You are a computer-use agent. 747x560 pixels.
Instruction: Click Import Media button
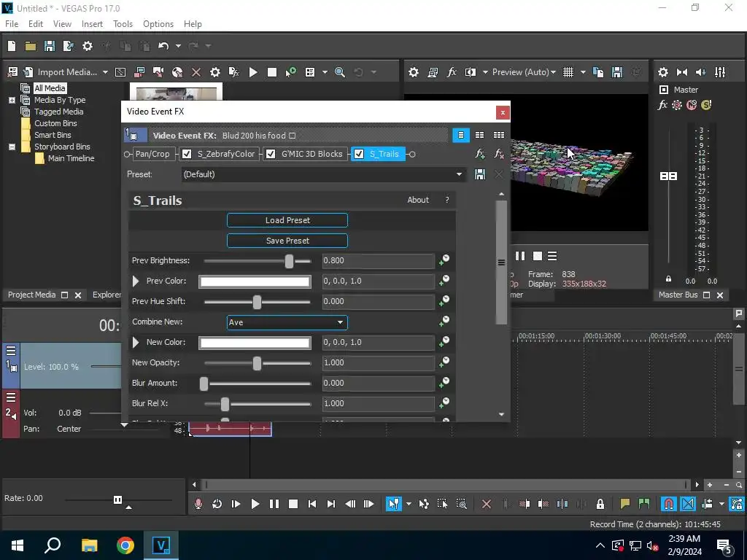[x=61, y=72]
